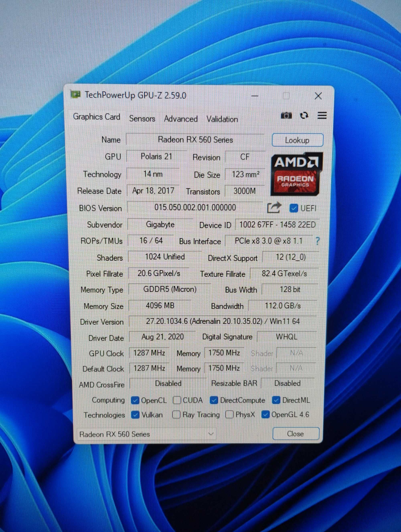Screen dimensions: 401x532
Task: Toggle the Ray Tracing checkbox
Action: point(176,415)
